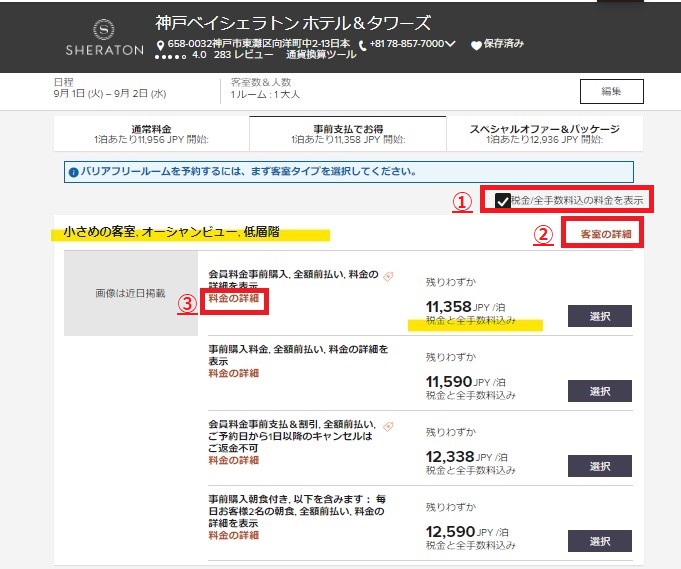Toggle the 税金/全手数料込の料金を表示 checkbox

pos(502,201)
